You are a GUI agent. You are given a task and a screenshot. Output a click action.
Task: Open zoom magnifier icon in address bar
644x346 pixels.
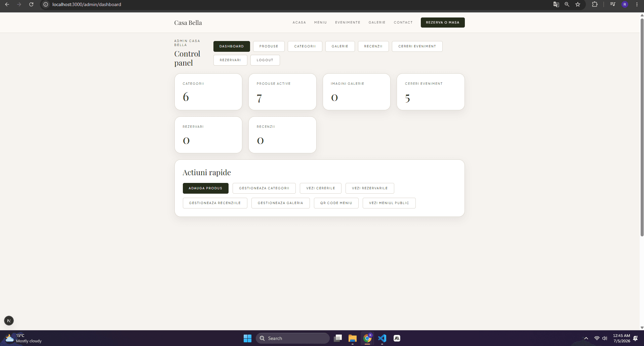click(x=567, y=4)
